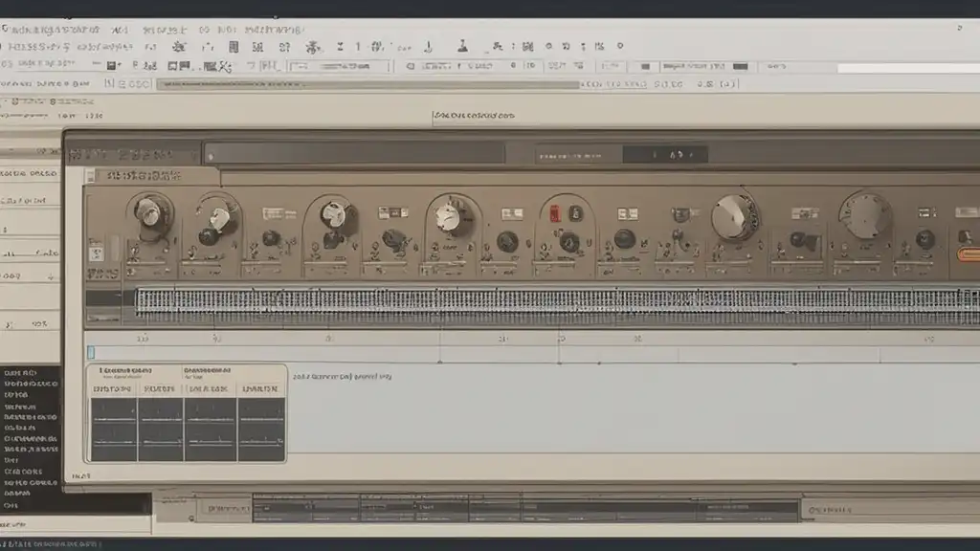
Task: Click the scissors-like icon in third toolbar row
Action: (224, 66)
